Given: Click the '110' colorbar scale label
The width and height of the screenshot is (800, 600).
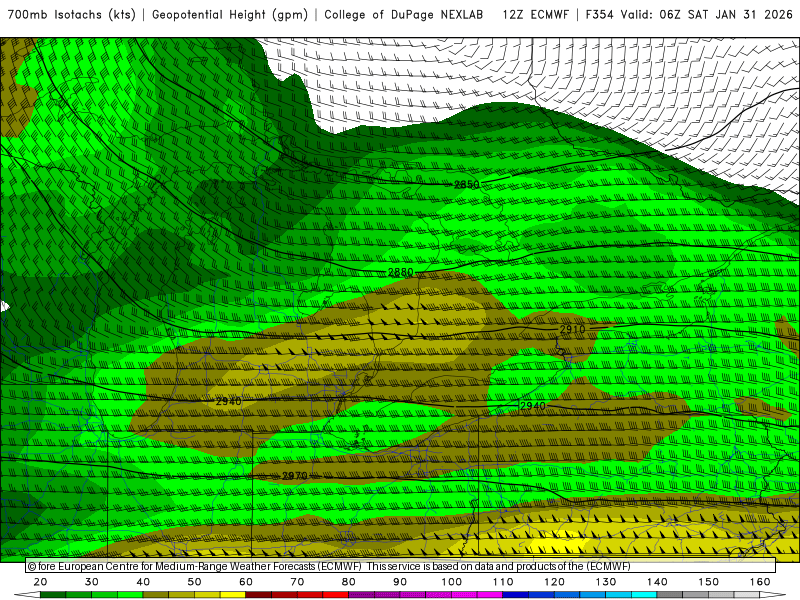Looking at the screenshot, I should tap(503, 582).
